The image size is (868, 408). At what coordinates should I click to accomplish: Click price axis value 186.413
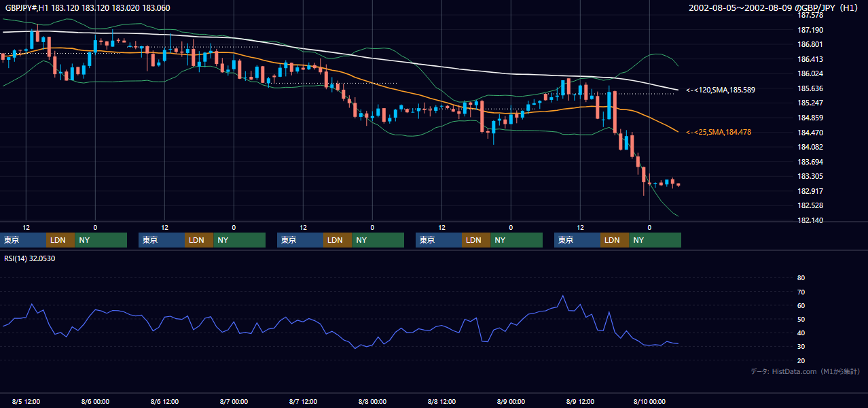[x=810, y=59]
